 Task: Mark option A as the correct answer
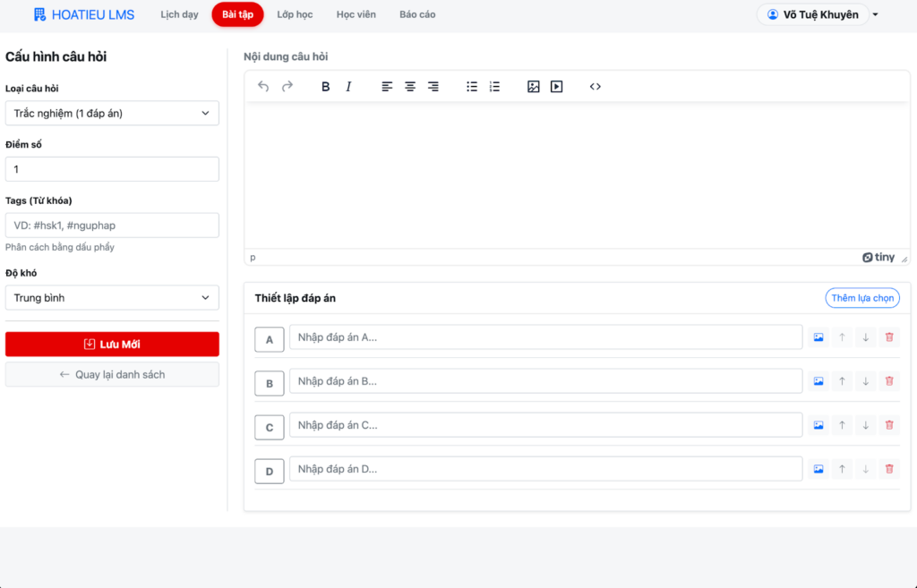click(270, 339)
